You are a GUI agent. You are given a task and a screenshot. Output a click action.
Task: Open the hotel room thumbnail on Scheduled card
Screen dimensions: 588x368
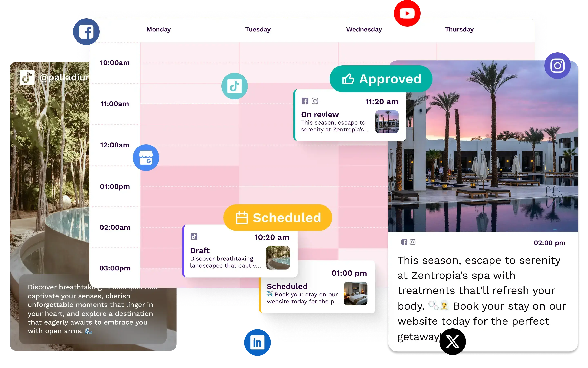coord(355,294)
